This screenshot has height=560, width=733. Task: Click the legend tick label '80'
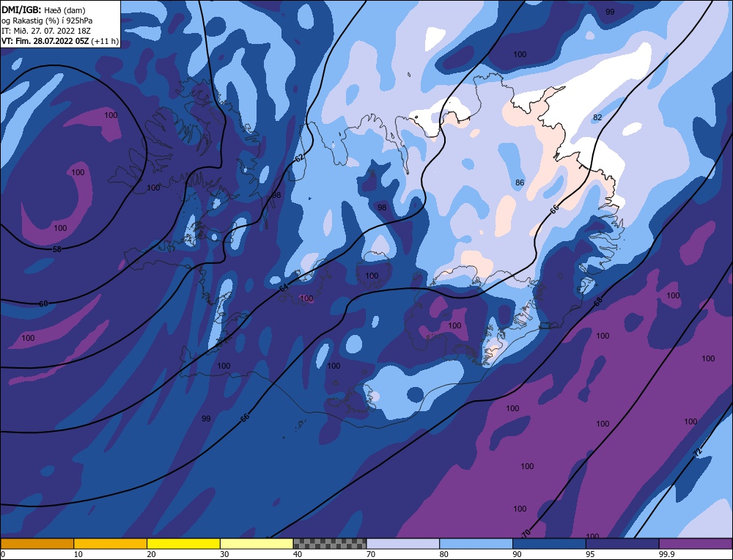click(444, 554)
